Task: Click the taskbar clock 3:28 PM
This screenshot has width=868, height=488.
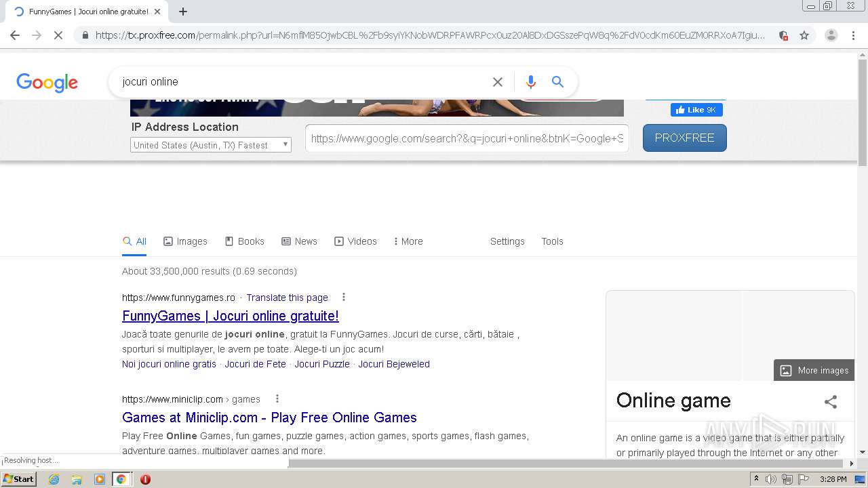Action: 833,479
